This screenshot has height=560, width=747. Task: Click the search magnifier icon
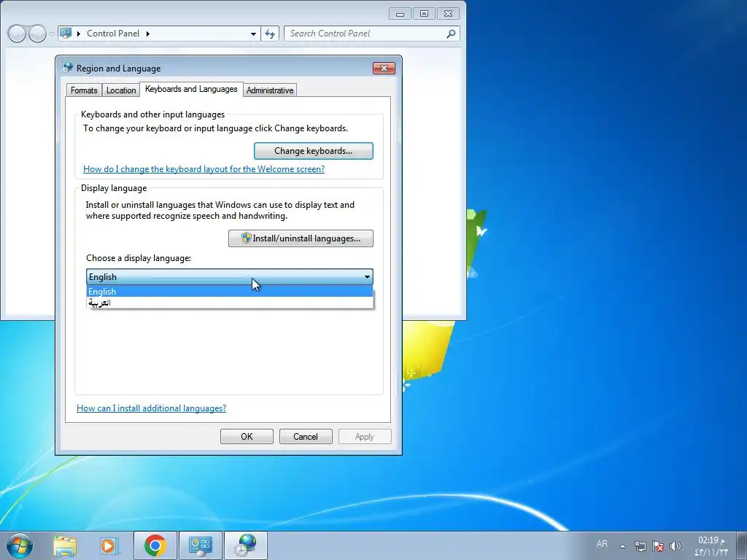click(x=451, y=34)
